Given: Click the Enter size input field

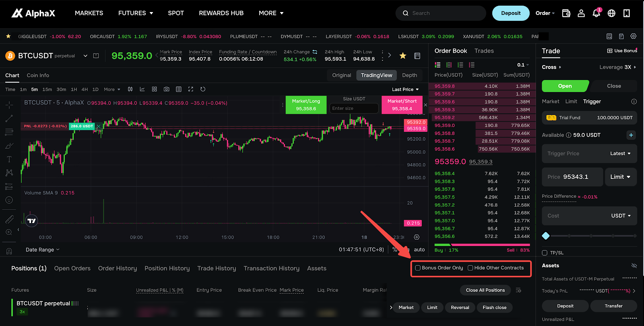Looking at the screenshot, I should pyautogui.click(x=354, y=109).
